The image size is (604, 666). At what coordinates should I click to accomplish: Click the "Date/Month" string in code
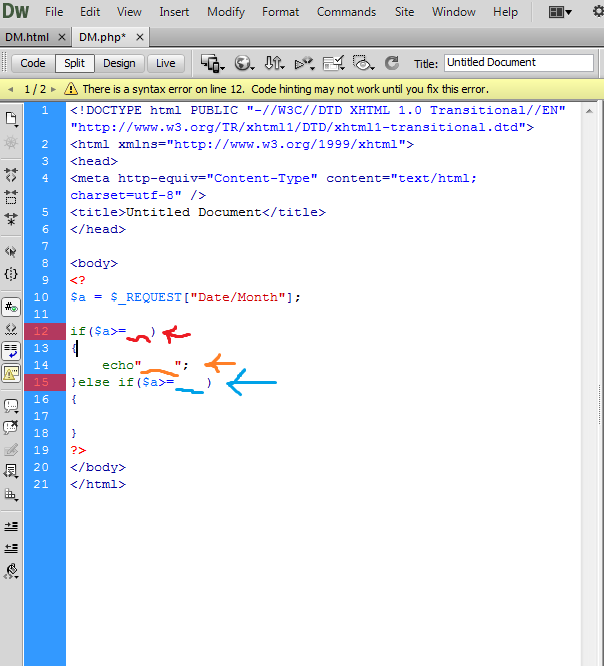pyautogui.click(x=238, y=297)
